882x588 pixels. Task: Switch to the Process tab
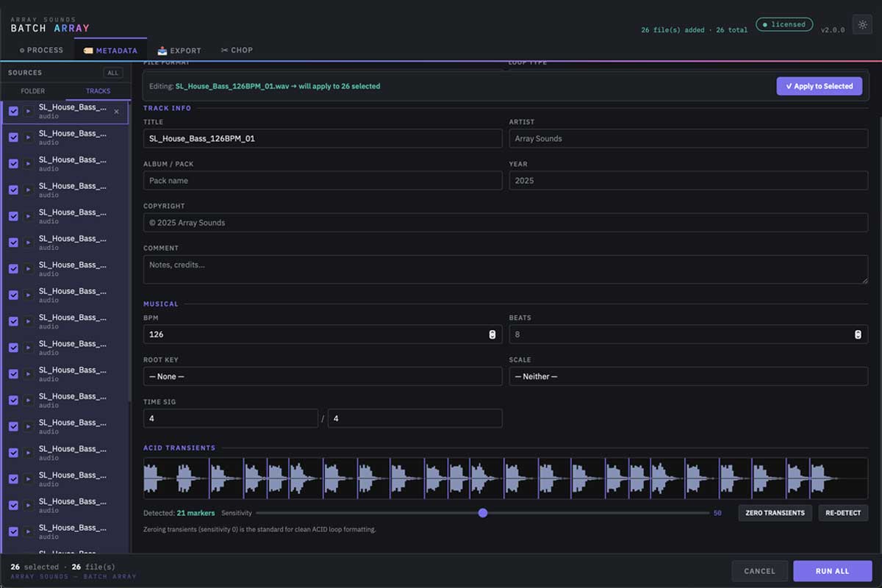pos(41,50)
